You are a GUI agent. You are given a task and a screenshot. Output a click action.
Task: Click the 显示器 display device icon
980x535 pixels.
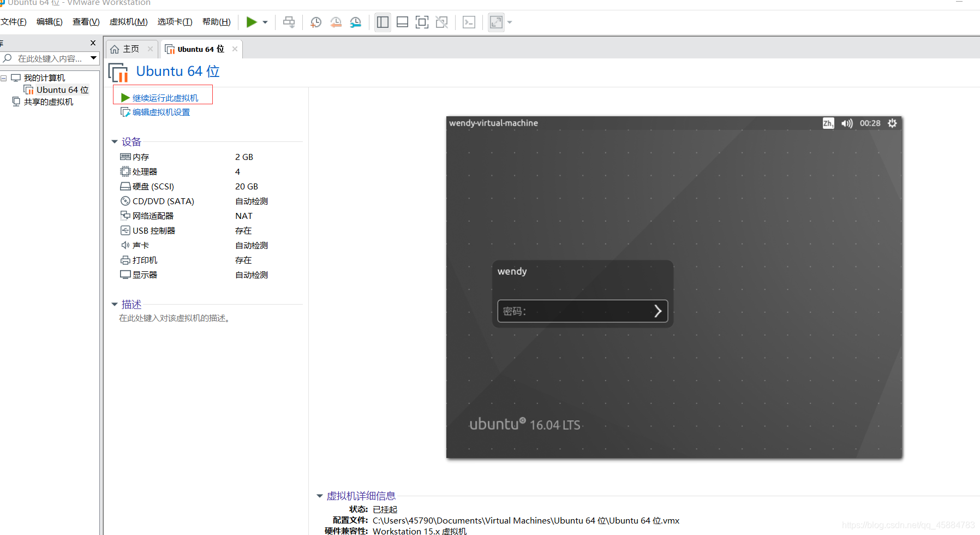click(126, 275)
